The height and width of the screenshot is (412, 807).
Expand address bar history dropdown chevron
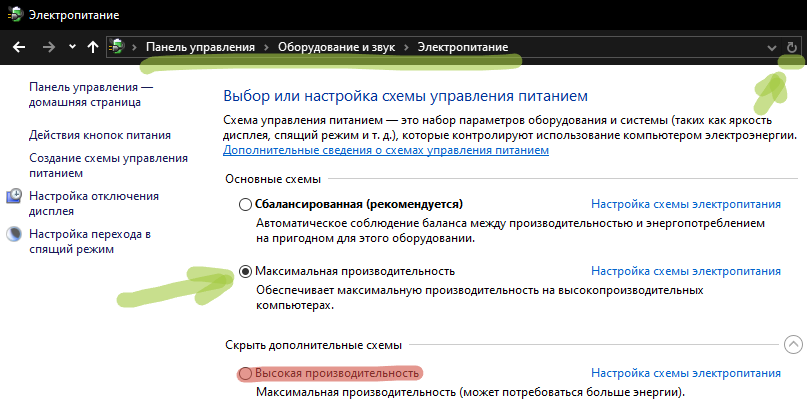pyautogui.click(x=771, y=48)
